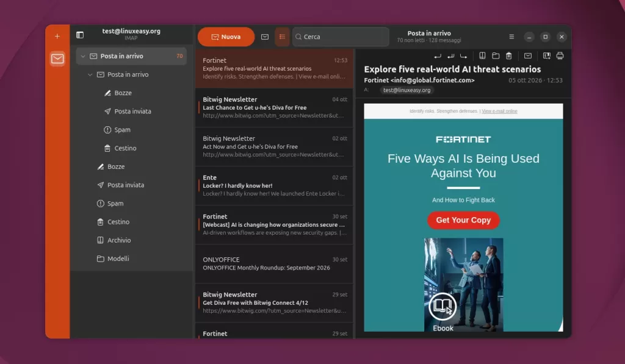Mark message unread with envelope toolbar icon
The height and width of the screenshot is (364, 625).
click(x=528, y=55)
